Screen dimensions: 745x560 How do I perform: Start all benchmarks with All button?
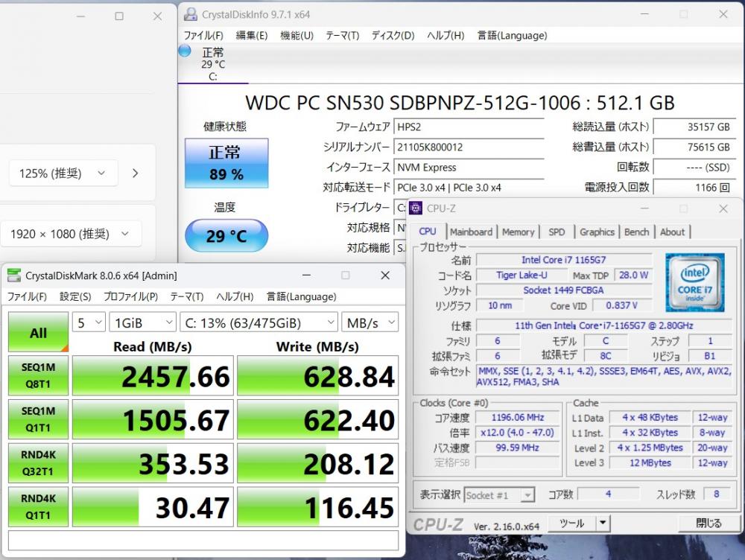(38, 332)
